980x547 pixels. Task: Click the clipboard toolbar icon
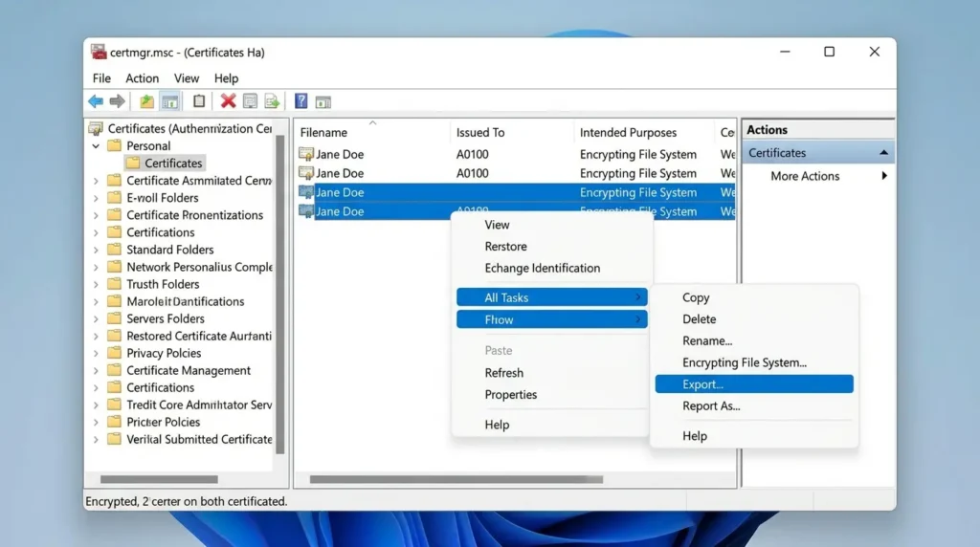click(x=199, y=101)
